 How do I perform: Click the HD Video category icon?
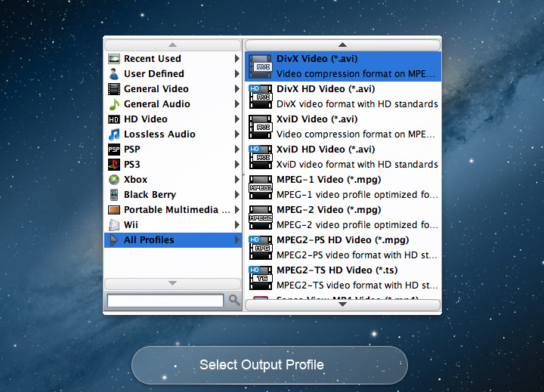pyautogui.click(x=114, y=119)
